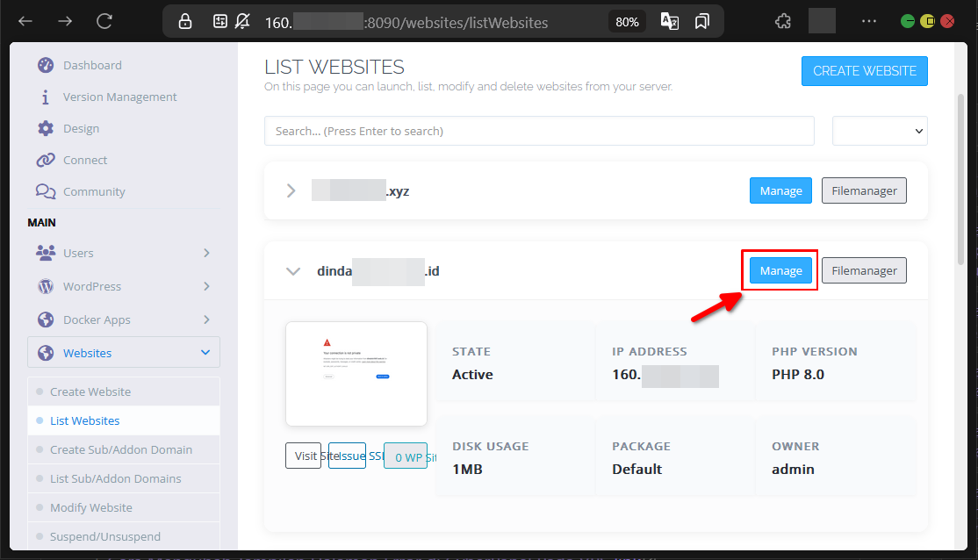The width and height of the screenshot is (978, 560).
Task: Click the website search input field
Action: tap(539, 131)
